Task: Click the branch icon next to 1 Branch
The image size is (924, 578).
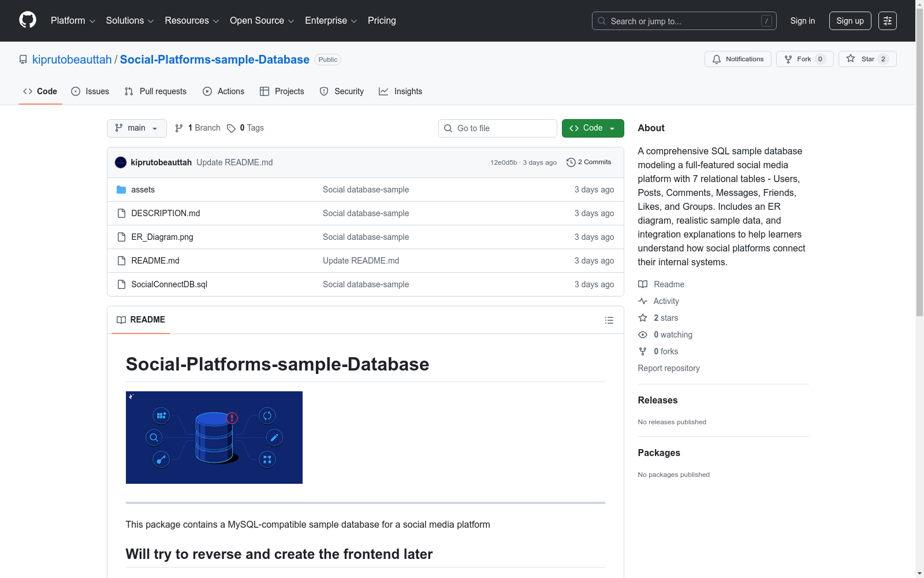Action: [179, 128]
